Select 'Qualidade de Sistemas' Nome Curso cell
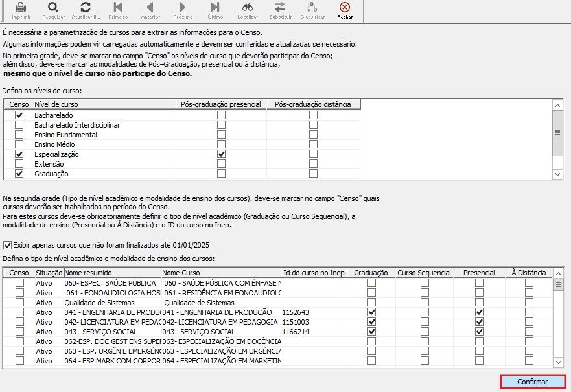 point(222,303)
